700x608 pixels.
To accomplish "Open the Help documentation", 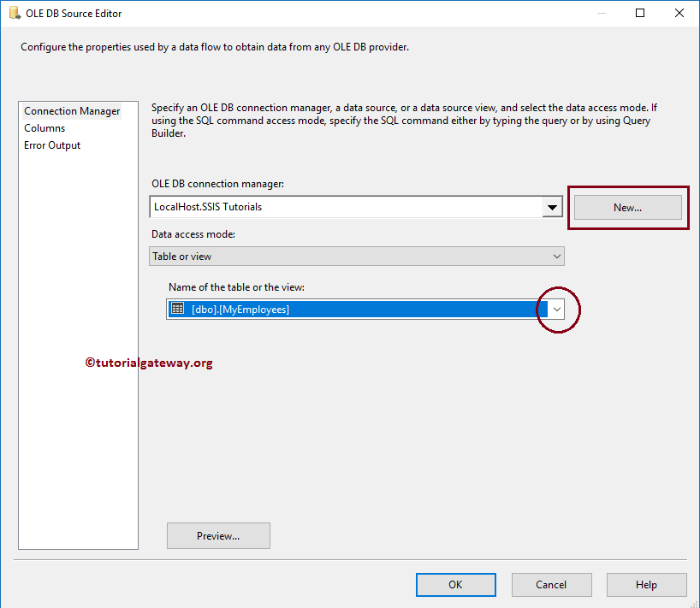I will [x=646, y=584].
